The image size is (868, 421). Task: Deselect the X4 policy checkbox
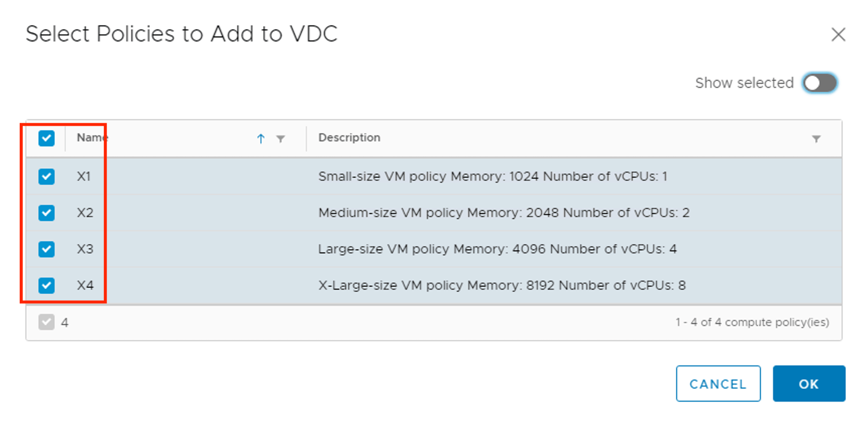coord(46,285)
